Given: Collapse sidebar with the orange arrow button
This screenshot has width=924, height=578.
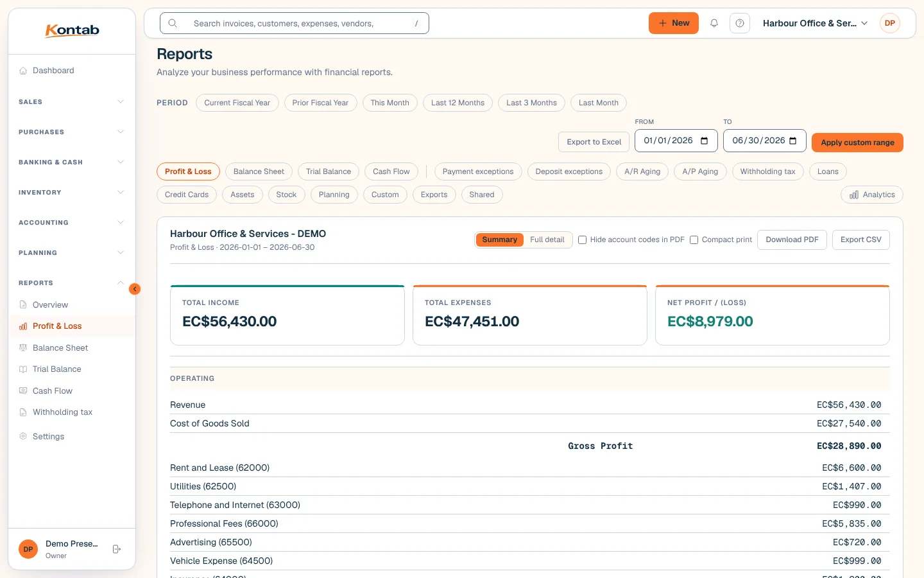Looking at the screenshot, I should pyautogui.click(x=135, y=289).
